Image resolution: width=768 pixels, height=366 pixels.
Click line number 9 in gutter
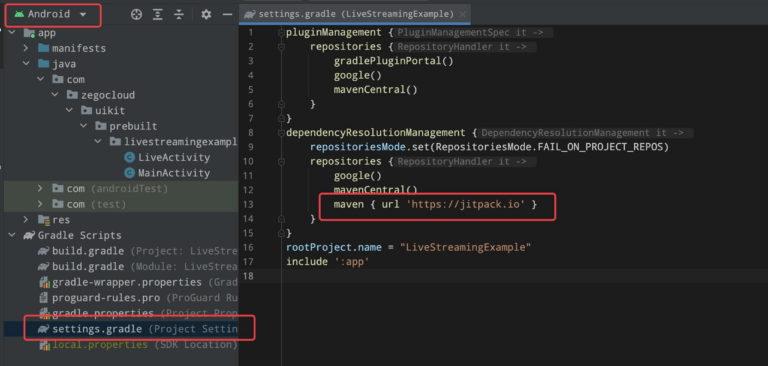251,147
